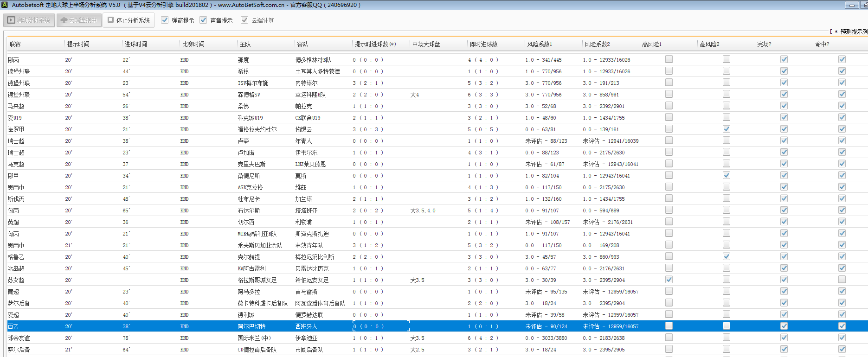
Task: Uncheck 高风险1 box in the 苏女超 row
Action: tap(669, 280)
